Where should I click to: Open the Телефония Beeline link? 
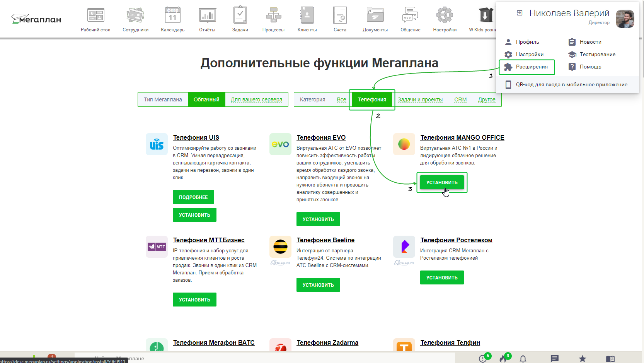tap(325, 240)
